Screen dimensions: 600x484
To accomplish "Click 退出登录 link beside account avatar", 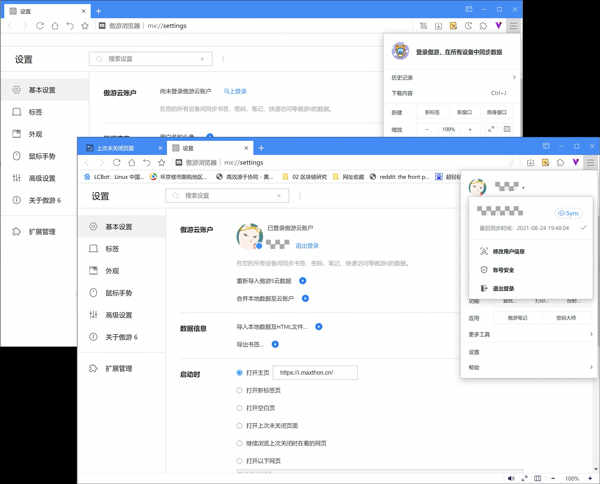I will [x=307, y=245].
